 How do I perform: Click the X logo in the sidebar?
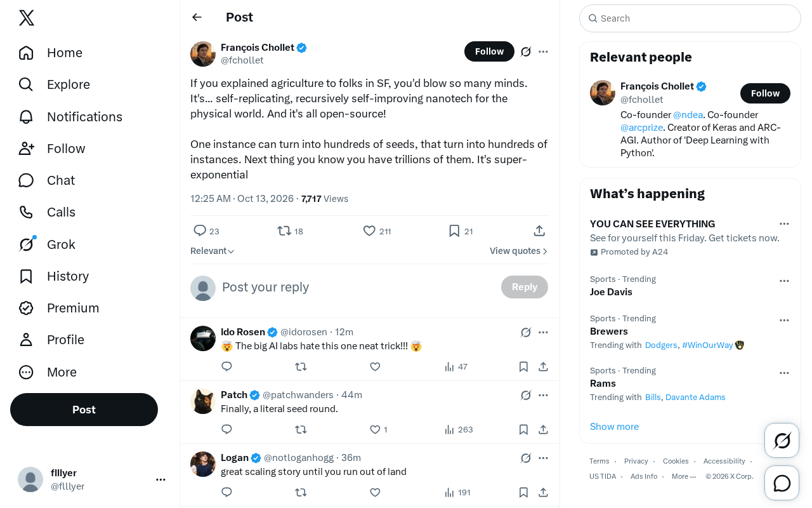(x=27, y=18)
